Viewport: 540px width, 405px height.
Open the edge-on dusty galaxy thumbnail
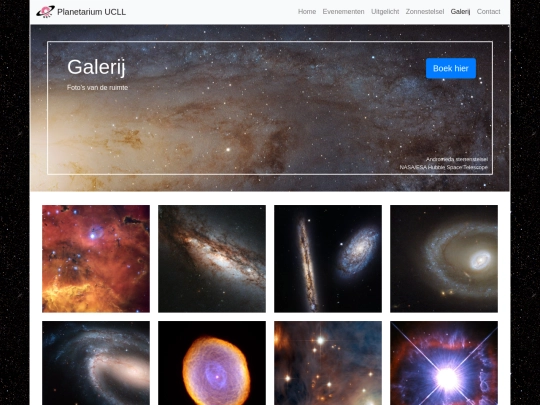[212, 259]
